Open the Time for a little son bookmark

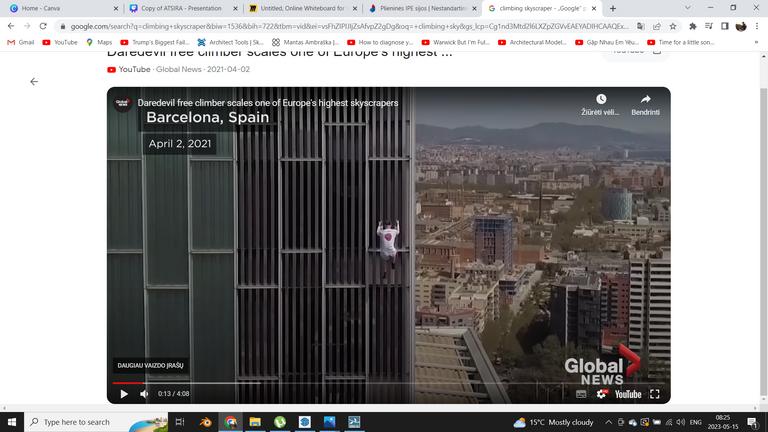[x=681, y=43]
